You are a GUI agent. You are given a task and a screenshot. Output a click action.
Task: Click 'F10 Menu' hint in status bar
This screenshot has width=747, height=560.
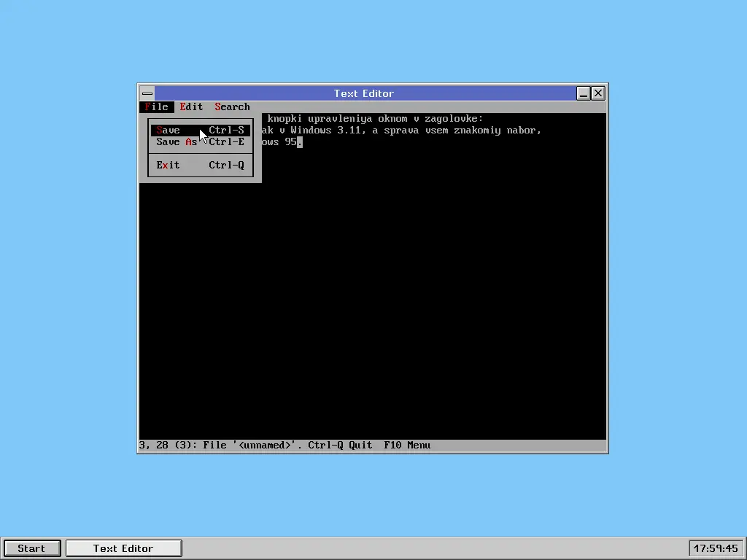[x=407, y=445]
